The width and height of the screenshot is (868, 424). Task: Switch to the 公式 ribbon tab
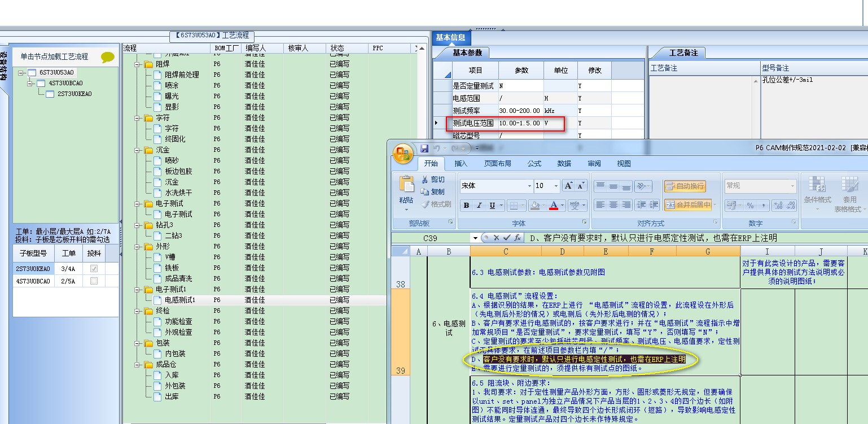pos(534,164)
